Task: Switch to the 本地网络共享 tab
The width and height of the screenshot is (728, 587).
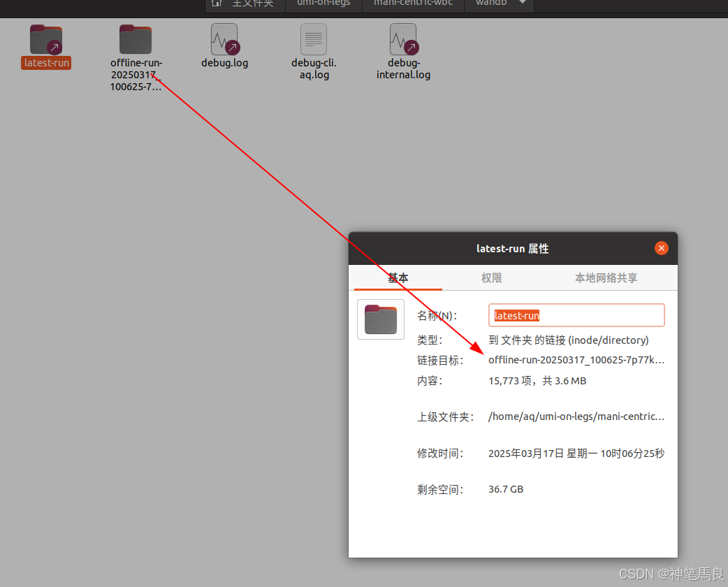Action: (605, 277)
